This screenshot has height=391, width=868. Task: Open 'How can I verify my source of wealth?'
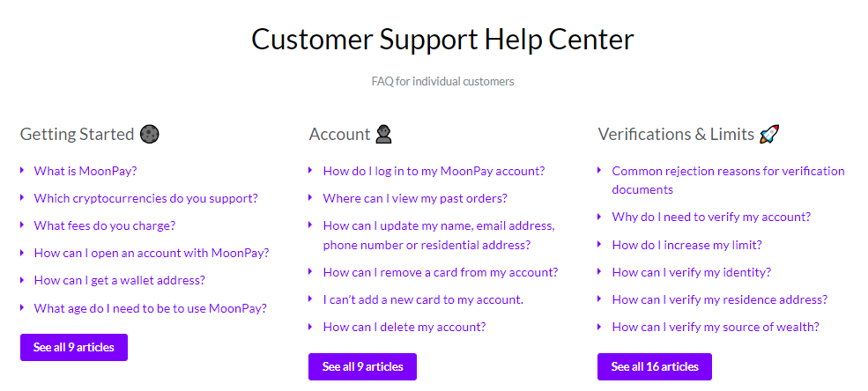point(716,327)
